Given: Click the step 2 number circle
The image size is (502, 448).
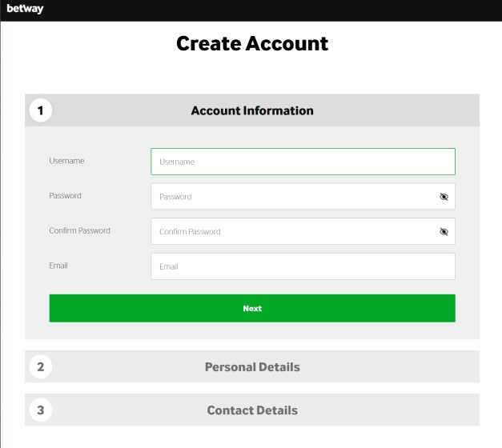Looking at the screenshot, I should pyautogui.click(x=41, y=366).
